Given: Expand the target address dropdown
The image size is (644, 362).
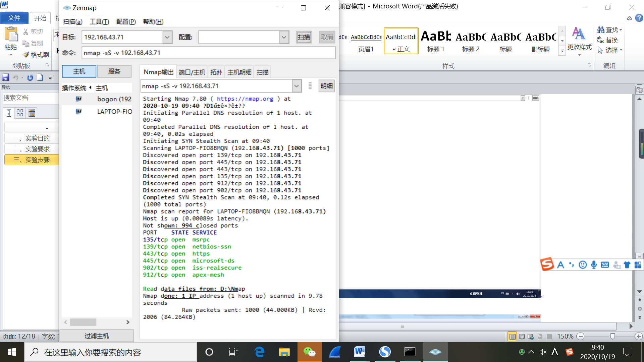Looking at the screenshot, I should (x=167, y=37).
